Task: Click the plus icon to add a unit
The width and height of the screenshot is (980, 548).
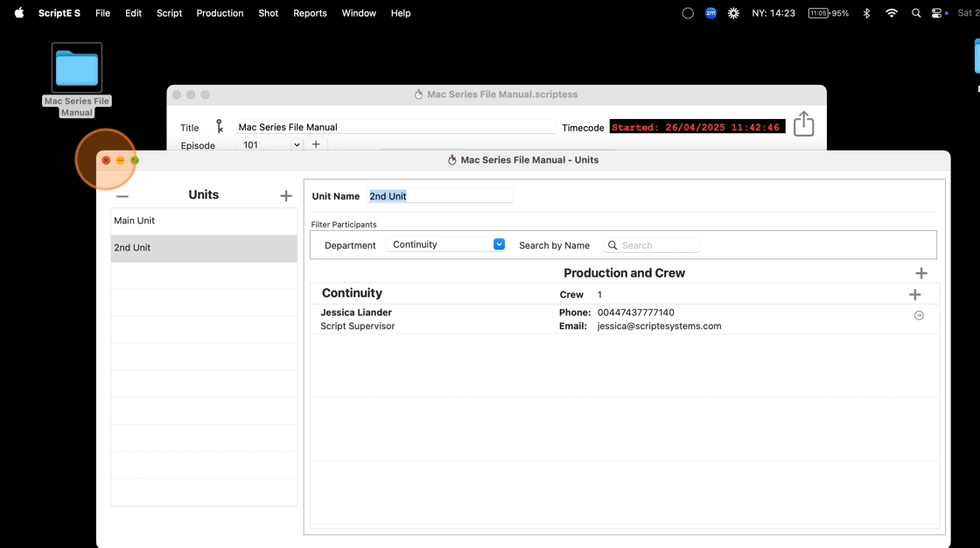Action: click(x=285, y=196)
